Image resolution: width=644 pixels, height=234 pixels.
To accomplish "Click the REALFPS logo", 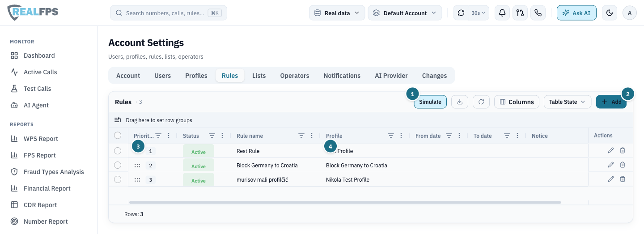I will tap(33, 13).
